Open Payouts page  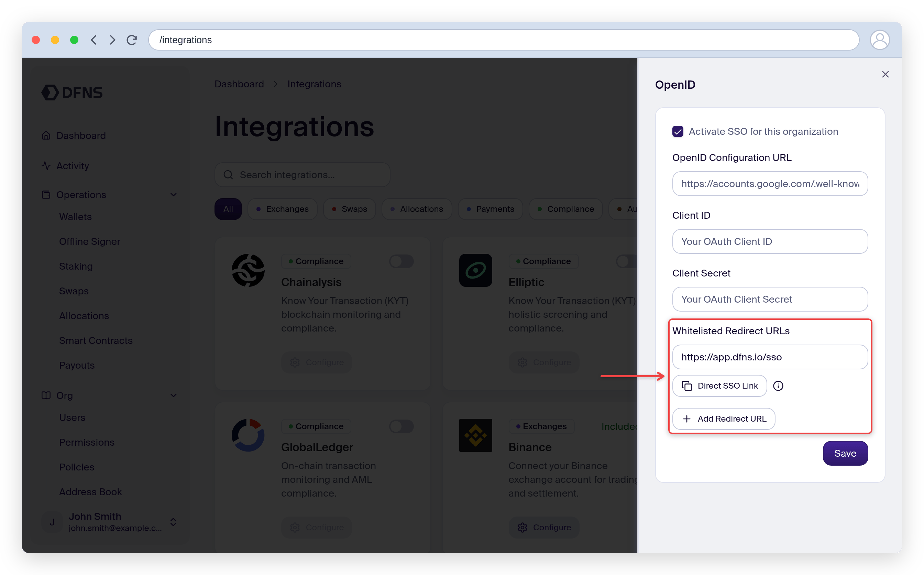coord(77,365)
